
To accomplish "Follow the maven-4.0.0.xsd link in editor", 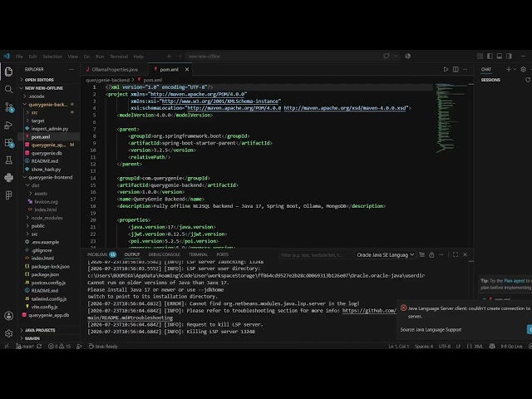I will (x=345, y=108).
